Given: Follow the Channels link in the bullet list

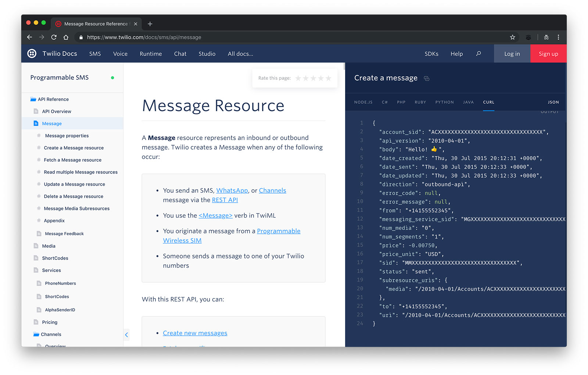Looking at the screenshot, I should click(272, 190).
